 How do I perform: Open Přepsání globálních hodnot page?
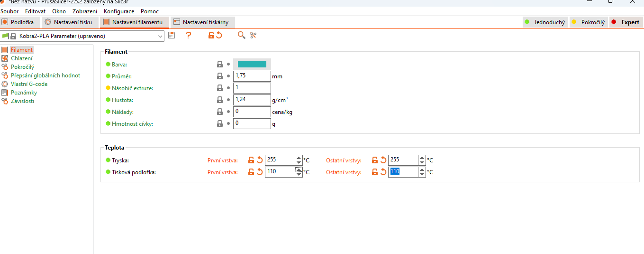(x=45, y=75)
